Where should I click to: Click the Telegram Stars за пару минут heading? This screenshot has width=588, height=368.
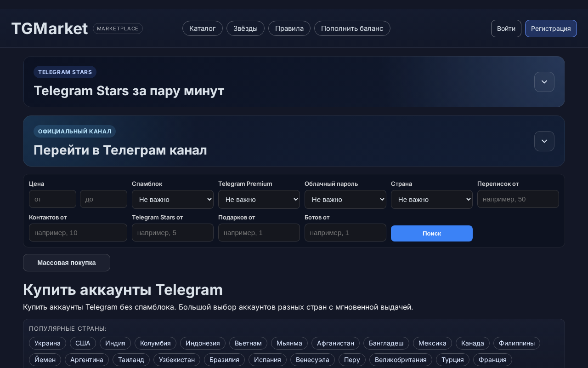129,91
